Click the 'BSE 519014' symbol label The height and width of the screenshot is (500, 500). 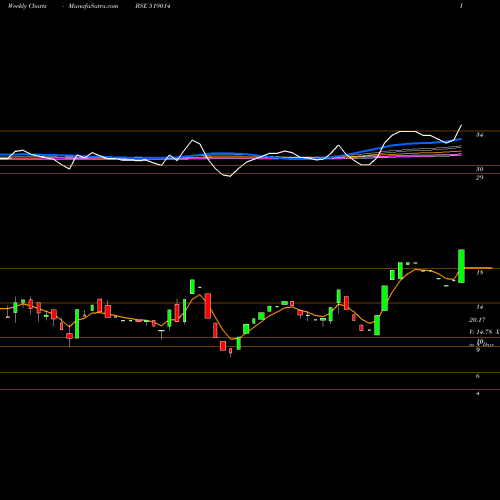(x=153, y=6)
